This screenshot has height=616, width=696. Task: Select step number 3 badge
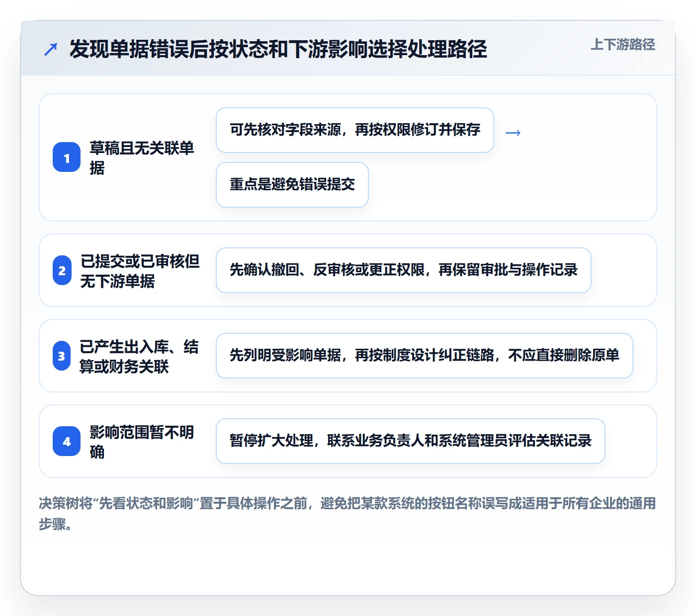(62, 356)
